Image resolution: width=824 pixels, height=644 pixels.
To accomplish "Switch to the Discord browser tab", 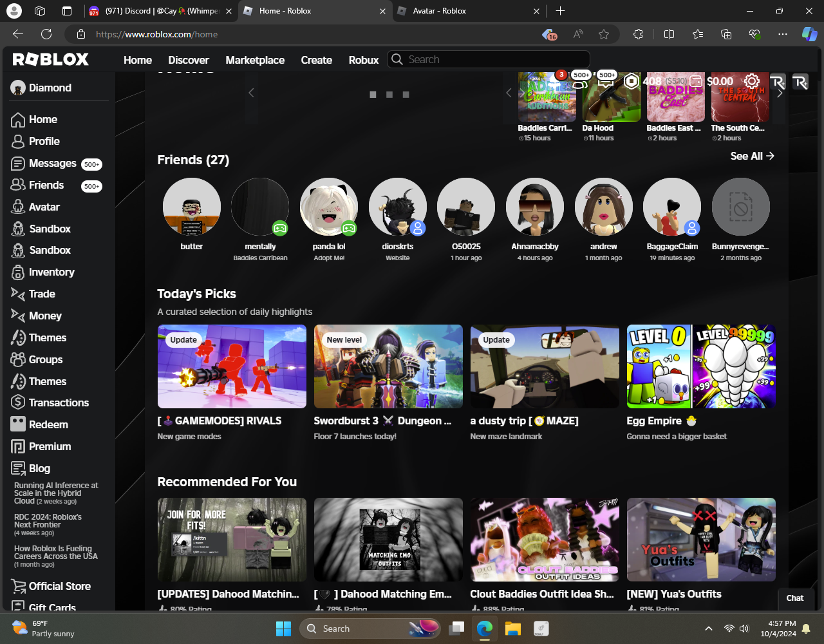I will click(x=161, y=11).
